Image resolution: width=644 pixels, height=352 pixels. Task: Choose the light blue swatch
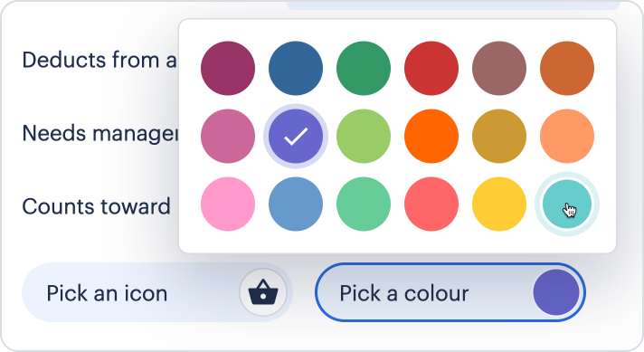296,205
